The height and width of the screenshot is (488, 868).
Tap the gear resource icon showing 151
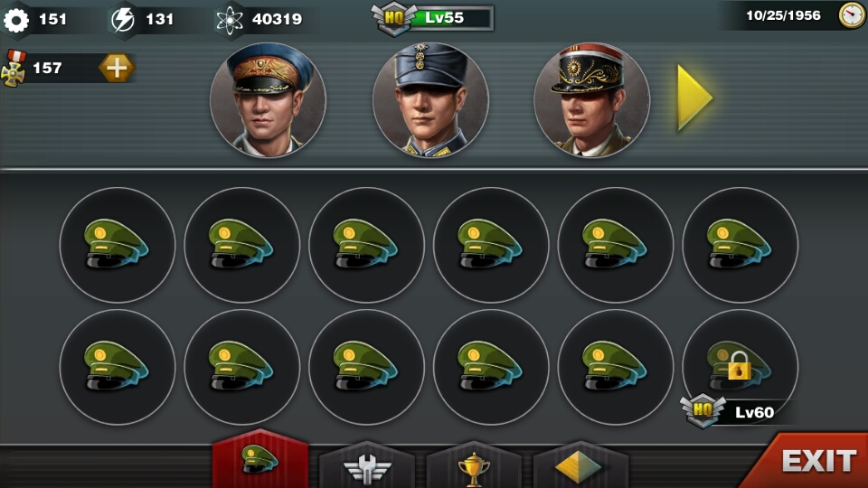(x=16, y=20)
